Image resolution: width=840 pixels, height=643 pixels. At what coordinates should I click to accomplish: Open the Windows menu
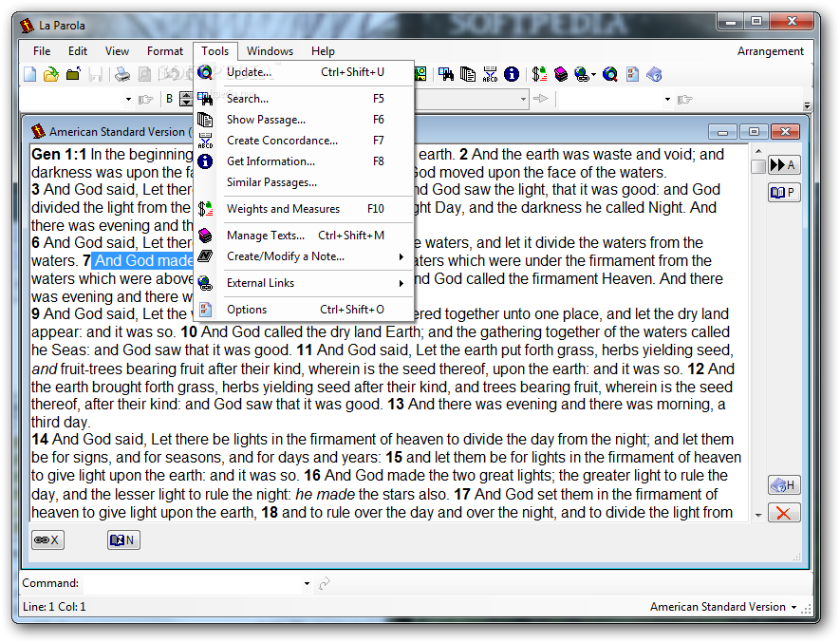pos(270,51)
